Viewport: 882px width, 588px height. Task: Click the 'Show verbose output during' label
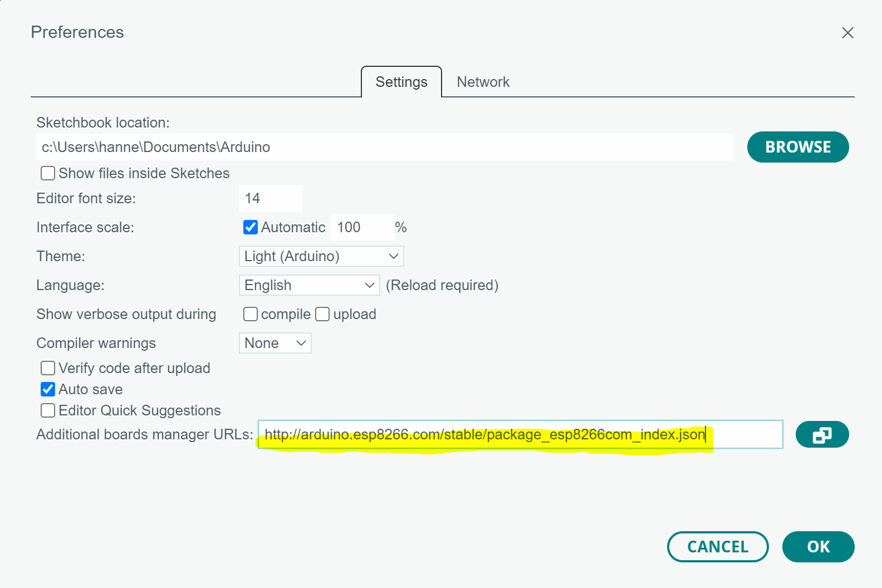point(126,314)
